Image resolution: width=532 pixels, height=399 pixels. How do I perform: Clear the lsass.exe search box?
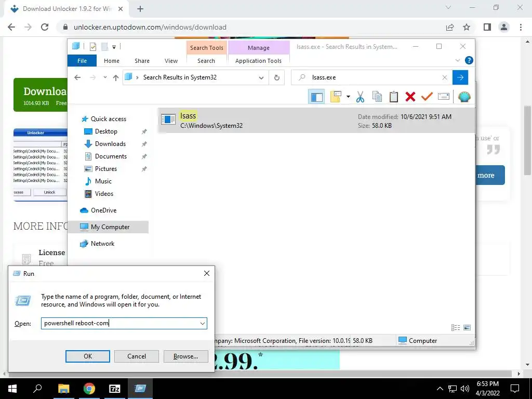tap(445, 78)
